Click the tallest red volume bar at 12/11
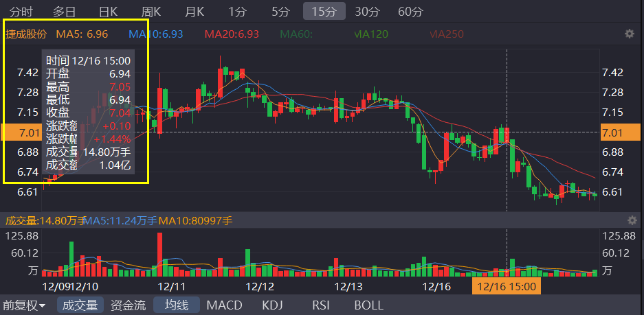Viewport: 644px width, 315px height. [159, 255]
